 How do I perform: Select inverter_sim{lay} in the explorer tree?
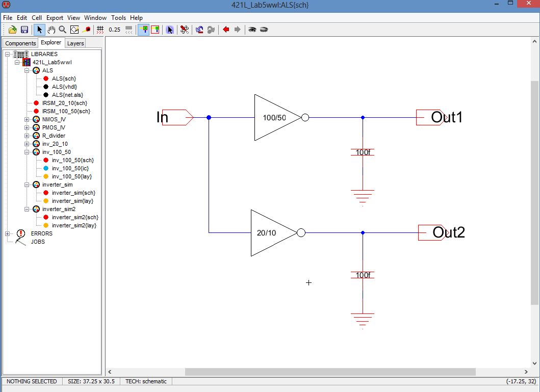pos(73,201)
